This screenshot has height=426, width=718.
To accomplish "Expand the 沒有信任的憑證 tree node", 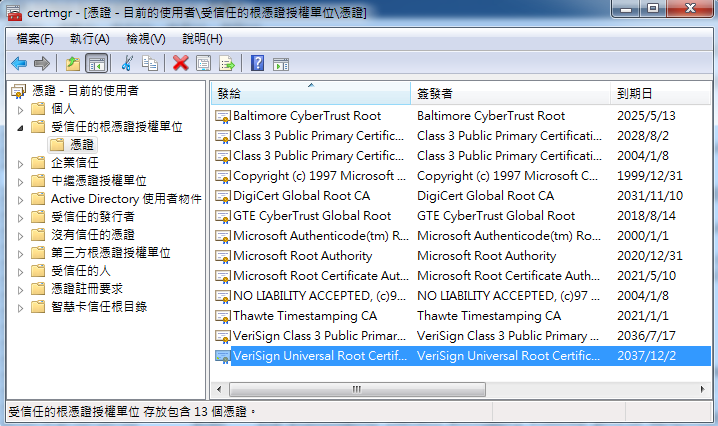I will (20, 236).
